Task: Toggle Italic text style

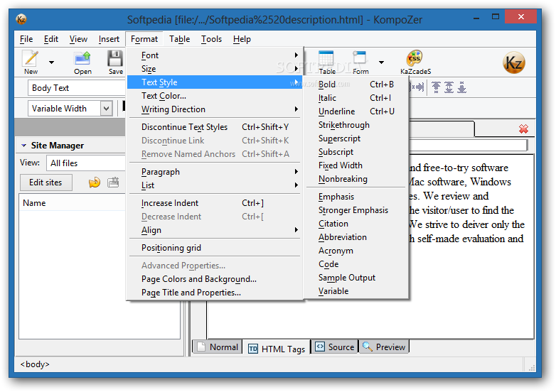Action: [x=355, y=98]
